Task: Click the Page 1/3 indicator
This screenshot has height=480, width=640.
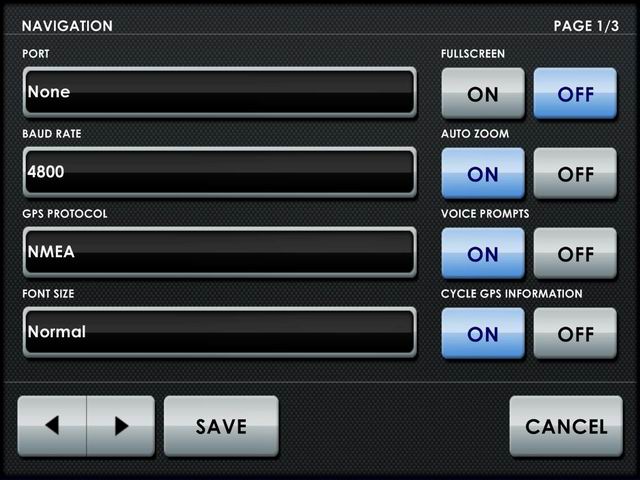Action: (x=586, y=26)
